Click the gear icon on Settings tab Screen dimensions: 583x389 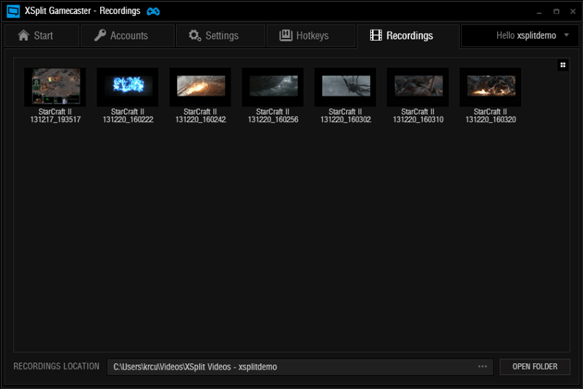(x=194, y=35)
